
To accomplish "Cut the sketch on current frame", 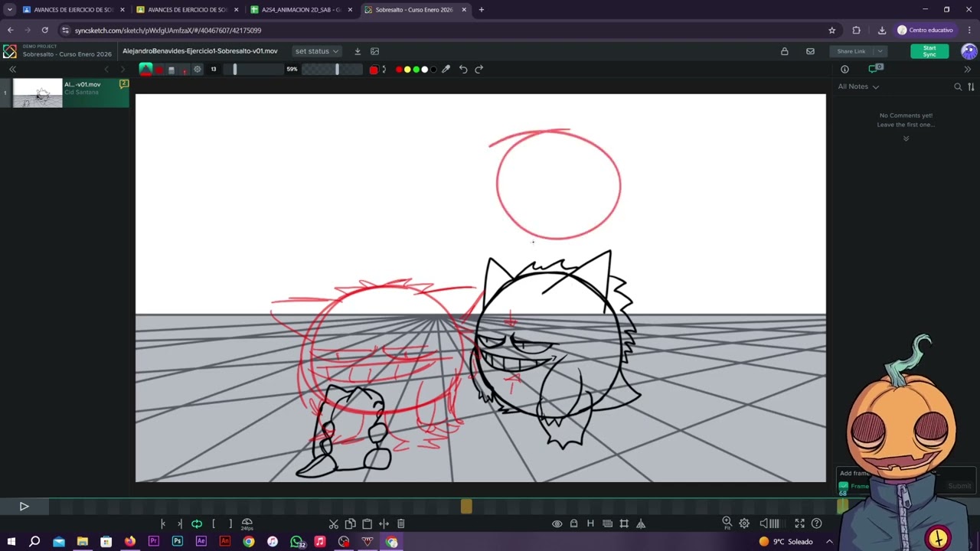I will tap(334, 523).
